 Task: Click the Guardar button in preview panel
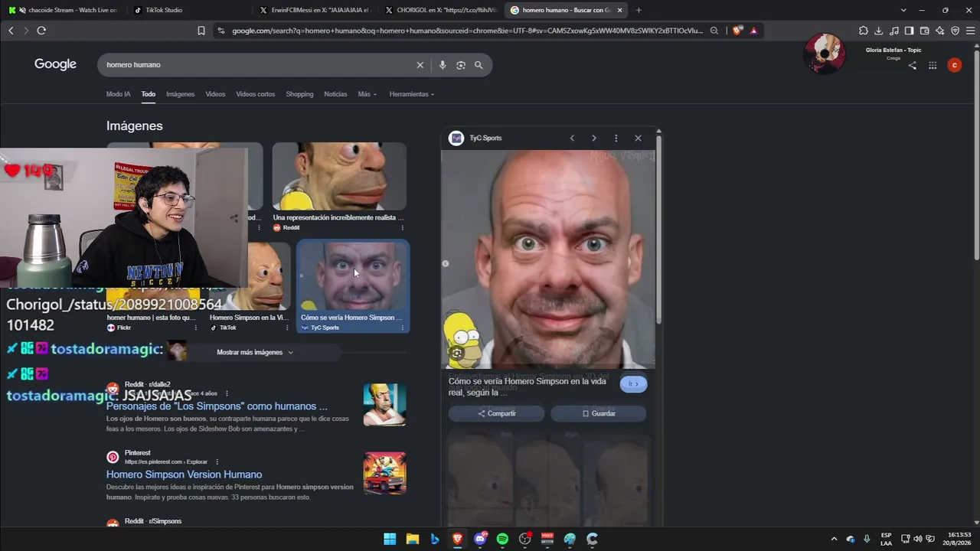click(x=598, y=413)
